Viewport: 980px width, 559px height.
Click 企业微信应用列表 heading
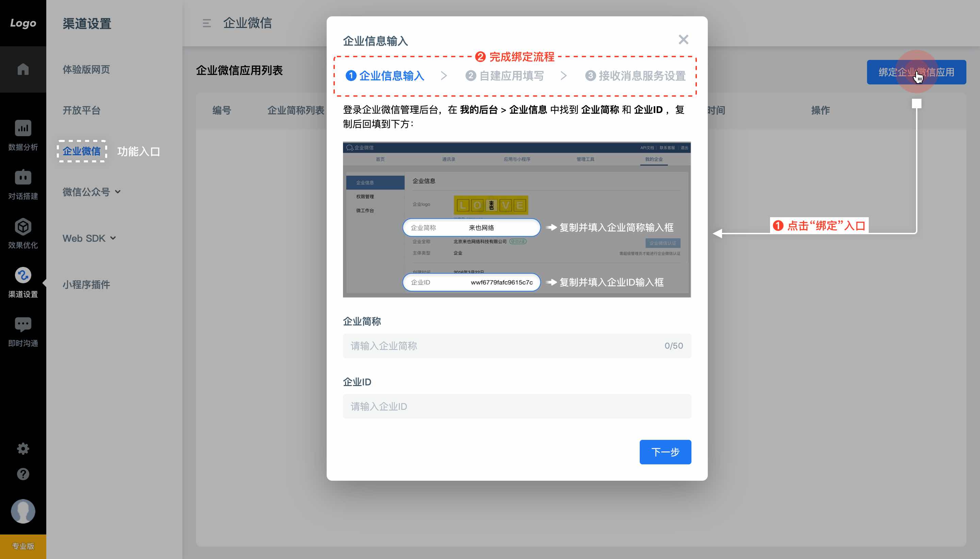[x=239, y=70]
